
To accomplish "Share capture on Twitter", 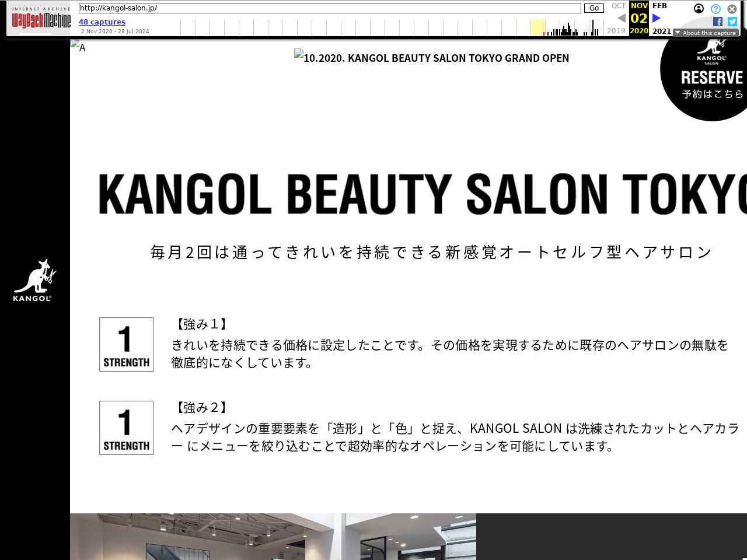I will pyautogui.click(x=732, y=22).
